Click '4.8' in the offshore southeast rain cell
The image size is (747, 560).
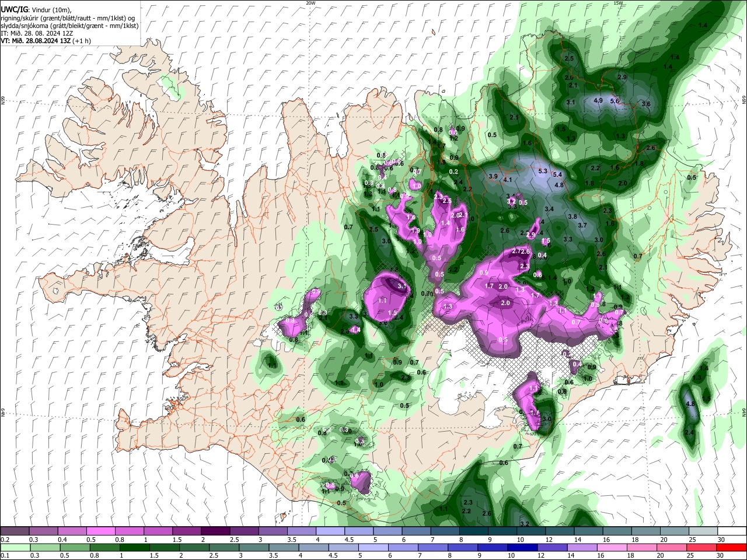coord(690,404)
